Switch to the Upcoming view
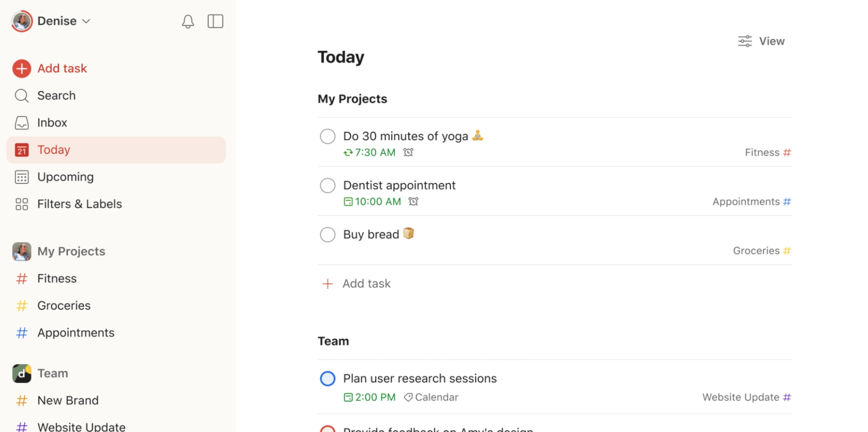868x432 pixels. pos(65,177)
